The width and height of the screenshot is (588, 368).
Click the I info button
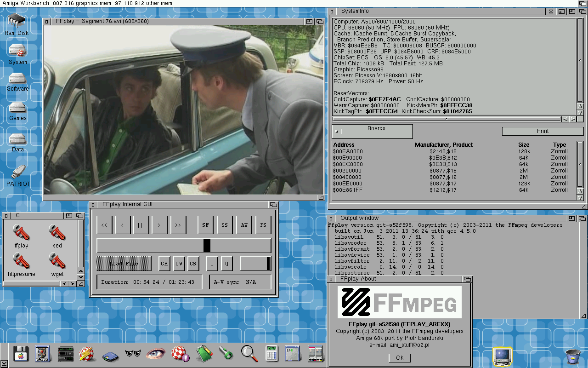click(212, 264)
